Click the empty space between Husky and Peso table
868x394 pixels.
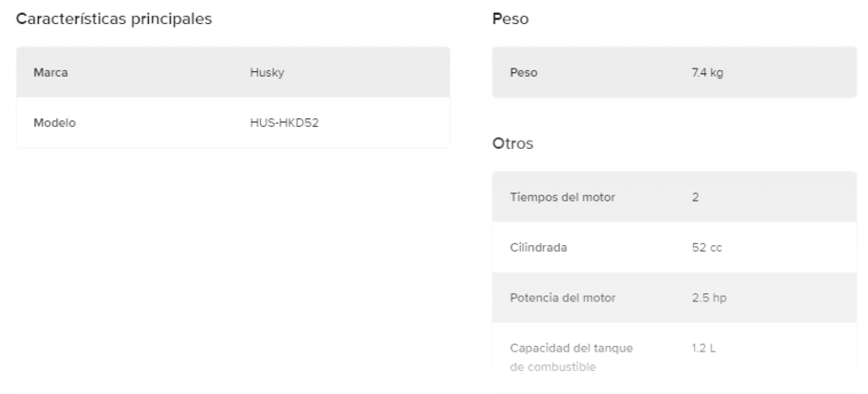coord(471,73)
